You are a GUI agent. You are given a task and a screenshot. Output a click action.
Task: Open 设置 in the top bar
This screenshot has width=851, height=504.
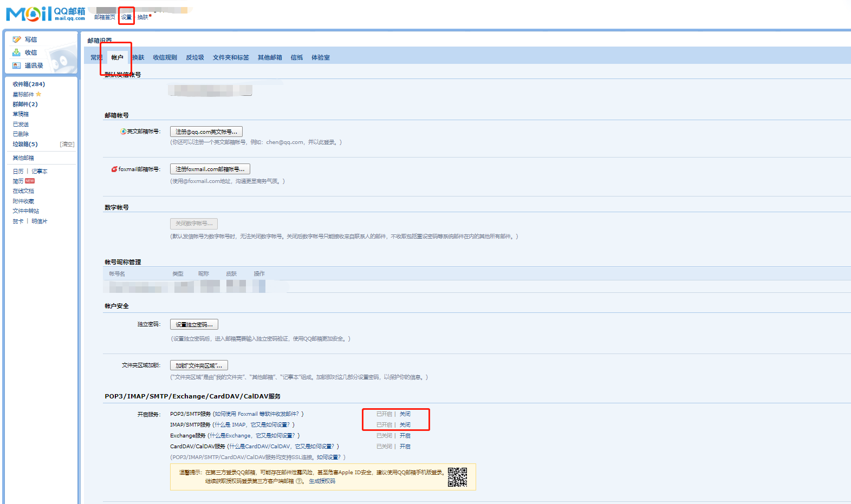(x=126, y=17)
